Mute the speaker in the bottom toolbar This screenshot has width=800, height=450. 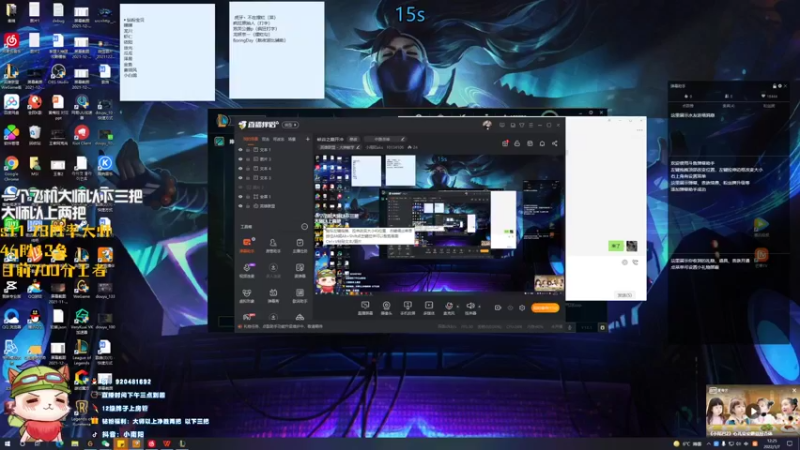470,307
